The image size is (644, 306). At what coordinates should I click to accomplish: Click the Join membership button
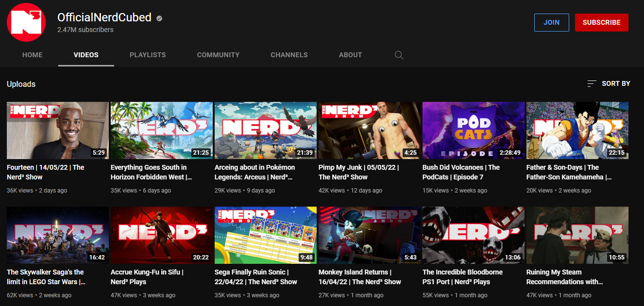pyautogui.click(x=551, y=22)
